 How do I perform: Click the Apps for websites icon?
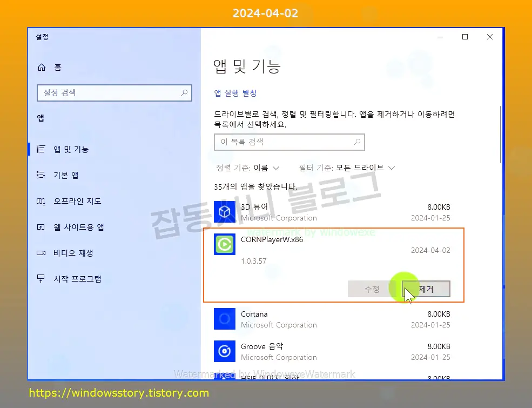pyautogui.click(x=41, y=227)
